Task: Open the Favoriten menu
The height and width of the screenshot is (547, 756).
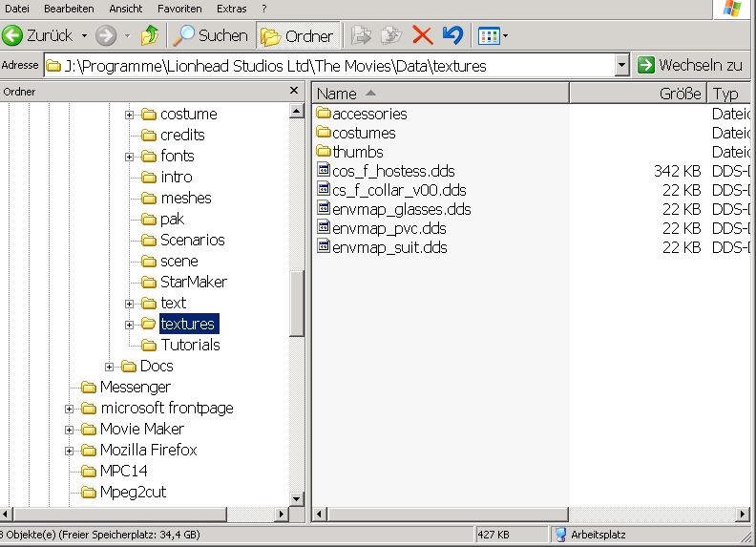Action: (179, 9)
